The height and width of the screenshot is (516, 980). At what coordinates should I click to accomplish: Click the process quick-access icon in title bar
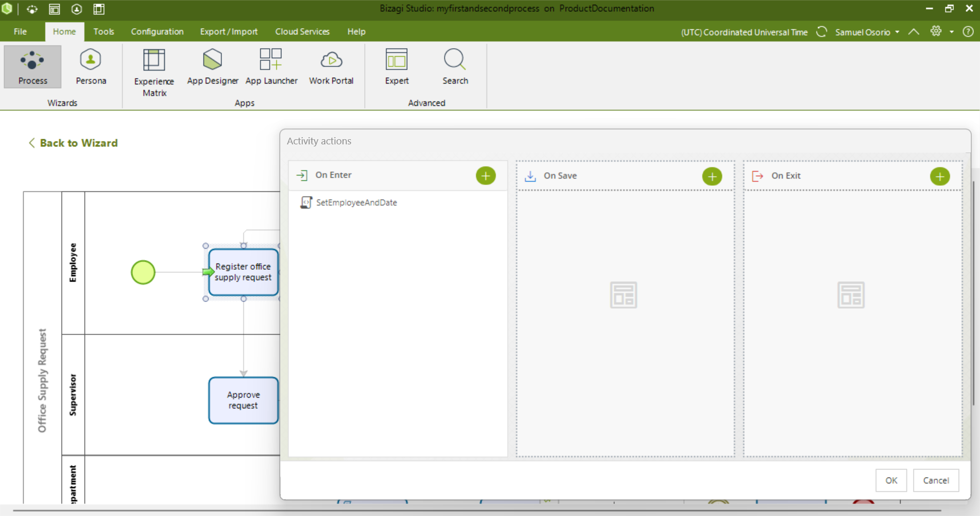coord(32,9)
